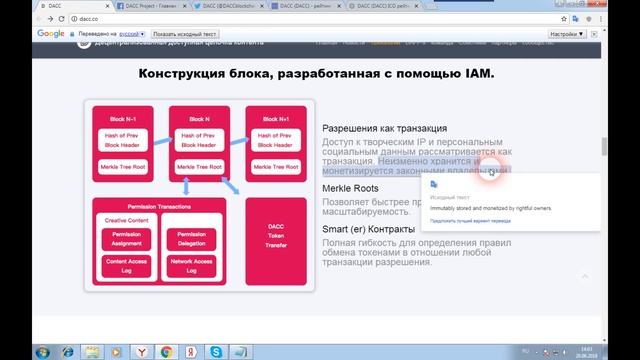Image resolution: width=640 pixels, height=360 pixels.
Task: Open the "Настройки" translate settings dropdown
Action: (567, 34)
